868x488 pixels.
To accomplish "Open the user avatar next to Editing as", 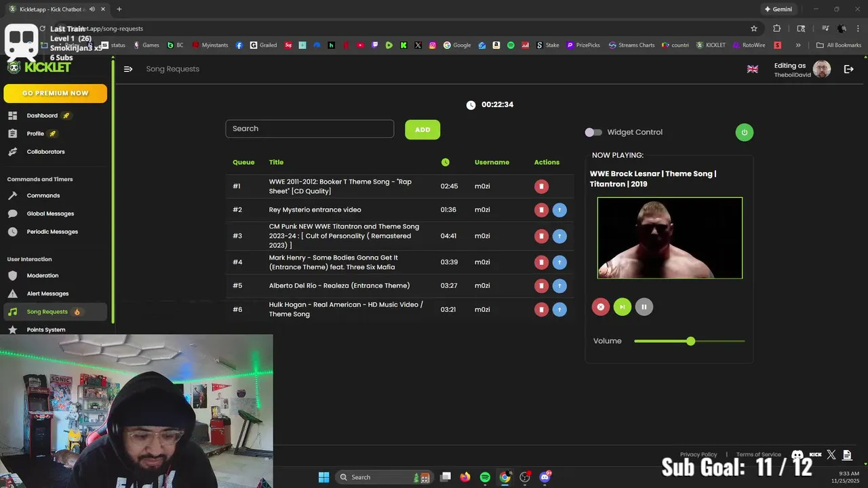I will click(x=822, y=69).
